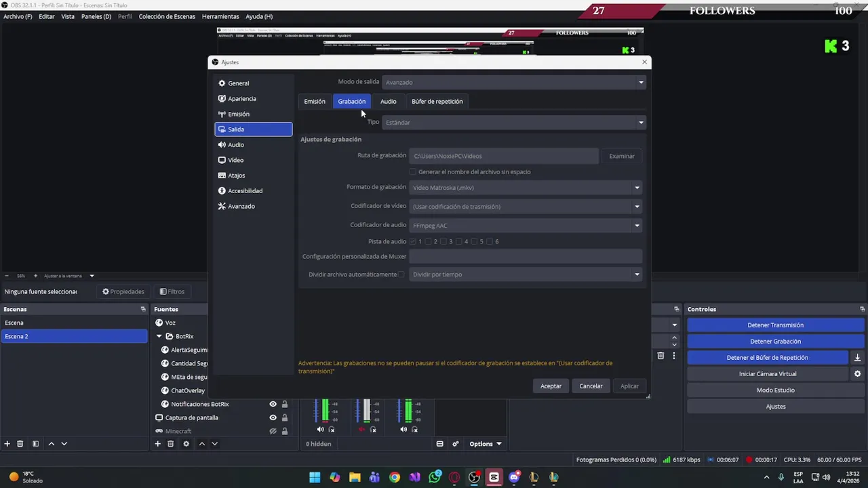This screenshot has width=868, height=488.
Task: Remove the selected scene with the Escenas trash icon
Action: [x=20, y=444]
